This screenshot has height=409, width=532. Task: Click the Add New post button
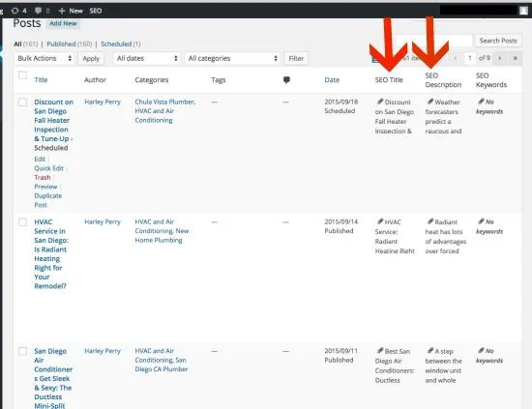(63, 23)
